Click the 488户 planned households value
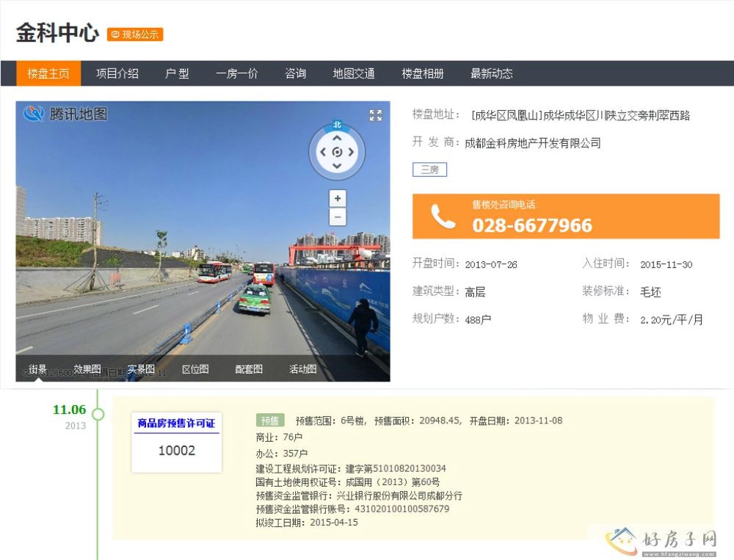This screenshot has width=734, height=560. point(478,319)
